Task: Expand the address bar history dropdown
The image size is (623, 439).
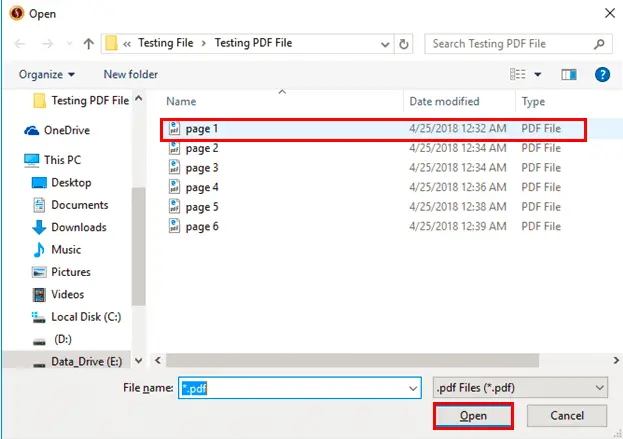Action: point(385,44)
